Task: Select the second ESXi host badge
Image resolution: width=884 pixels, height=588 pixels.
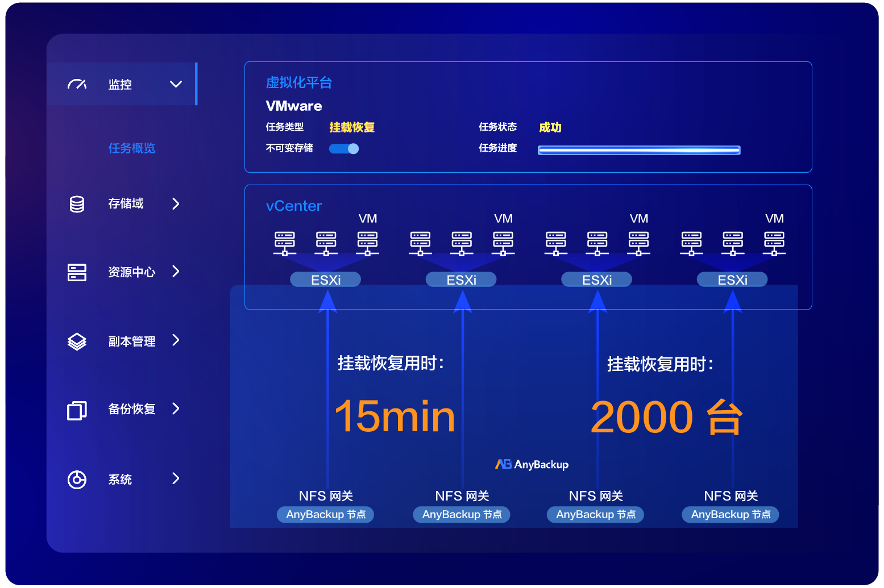Action: tap(461, 280)
